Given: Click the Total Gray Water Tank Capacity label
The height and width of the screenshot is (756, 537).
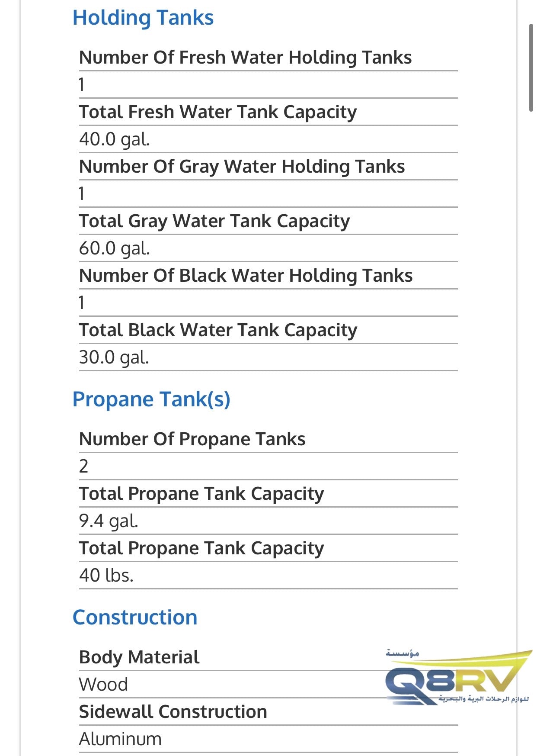Looking at the screenshot, I should (214, 222).
